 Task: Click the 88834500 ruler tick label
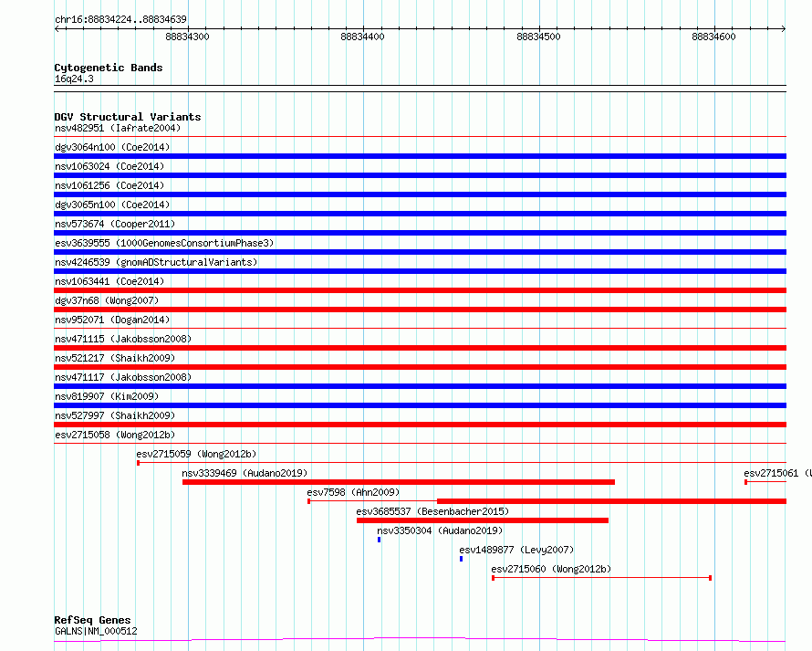(538, 37)
